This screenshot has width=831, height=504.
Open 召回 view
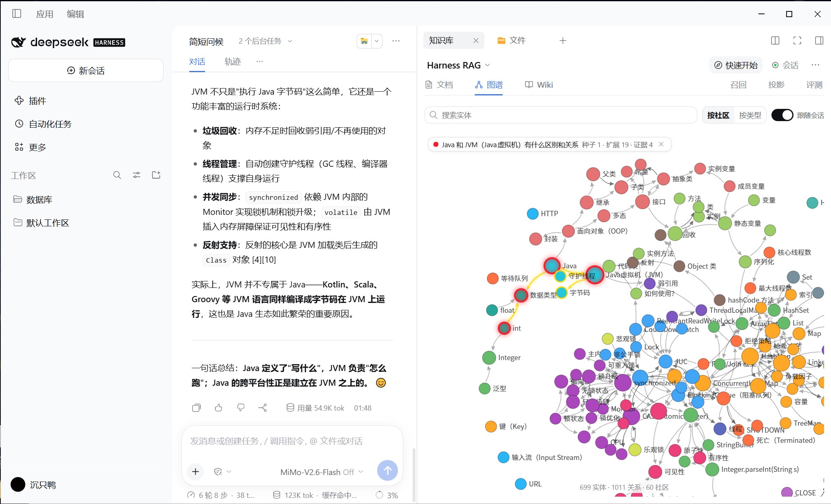coord(738,84)
